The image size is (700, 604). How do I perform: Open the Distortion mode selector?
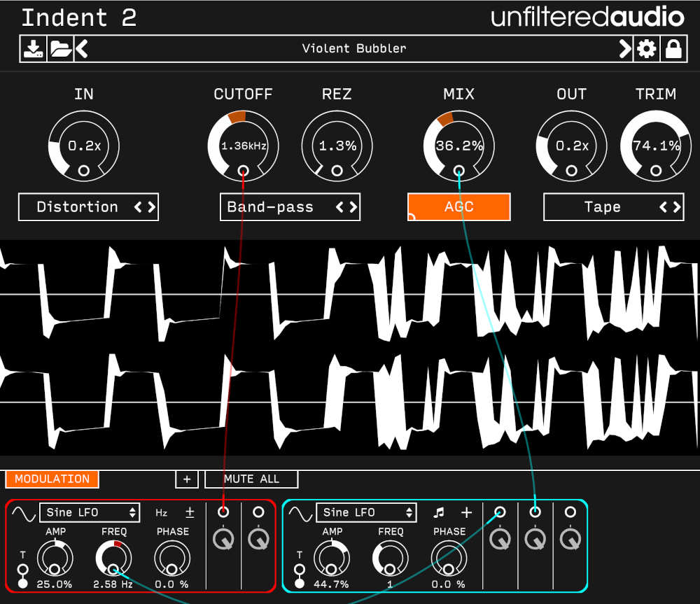[x=88, y=206]
